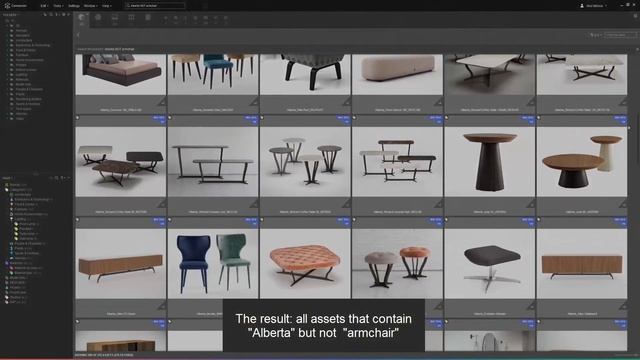Click the corner triangle icon under the three coffee tables
This screenshot has width=640, height=360.
[162, 203]
